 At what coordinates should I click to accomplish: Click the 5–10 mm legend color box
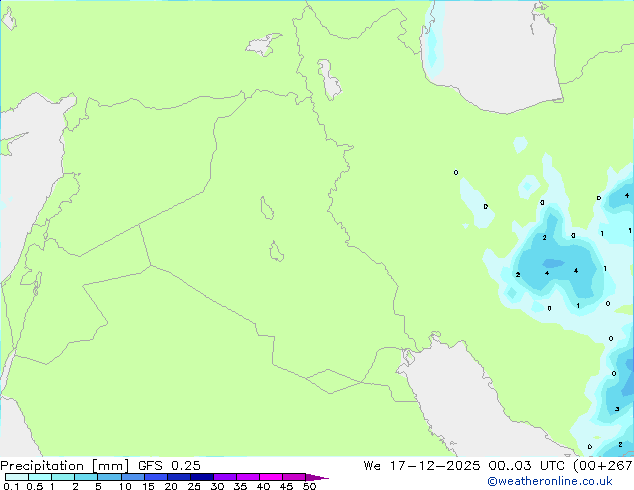(109, 477)
